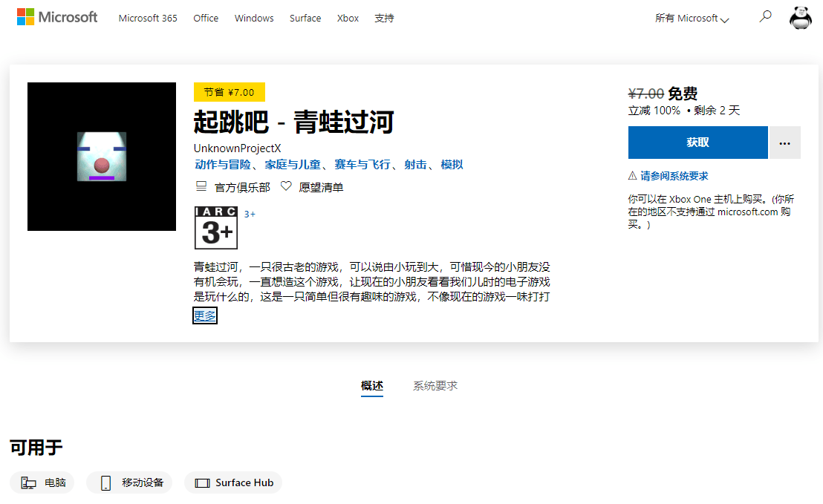Viewport: 823px width, 504px height.
Task: Click the struck-through ¥7.00 price
Action: (646, 94)
